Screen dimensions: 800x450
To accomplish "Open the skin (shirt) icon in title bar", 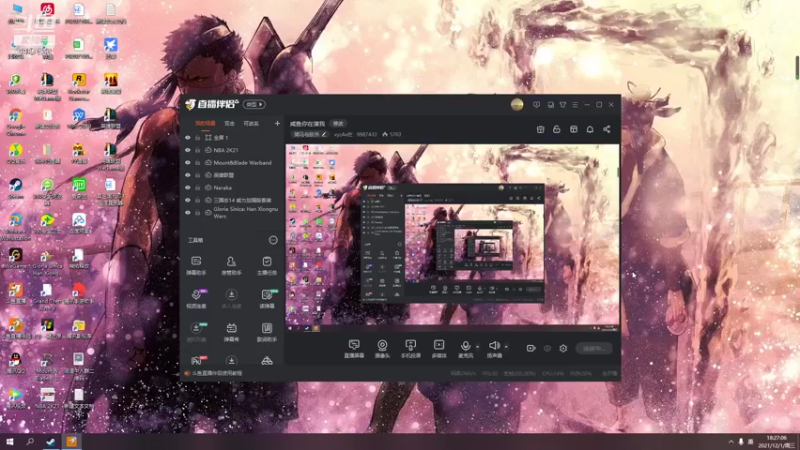I will (563, 105).
